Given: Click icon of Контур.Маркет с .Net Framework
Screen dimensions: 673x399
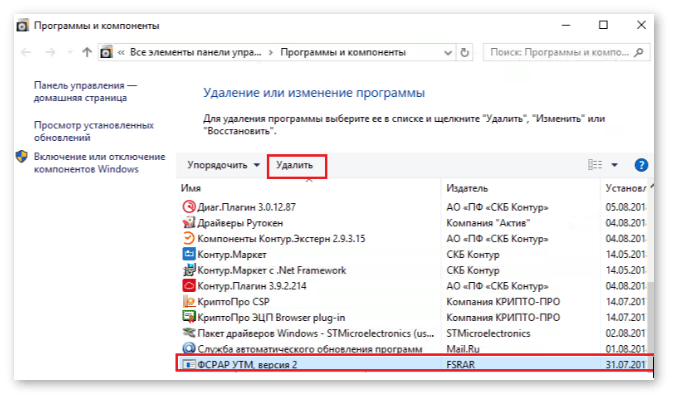Looking at the screenshot, I should pos(189,270).
